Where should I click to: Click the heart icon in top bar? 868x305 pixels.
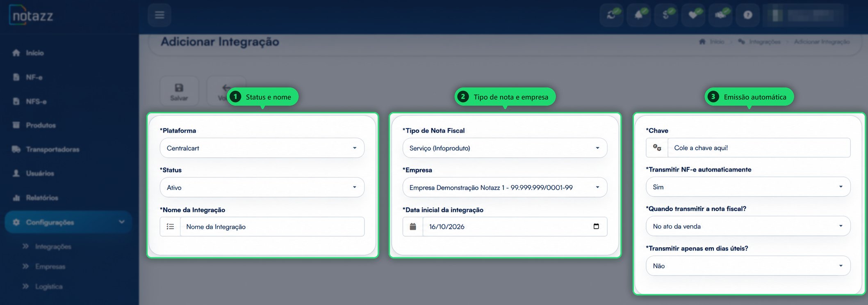click(693, 15)
